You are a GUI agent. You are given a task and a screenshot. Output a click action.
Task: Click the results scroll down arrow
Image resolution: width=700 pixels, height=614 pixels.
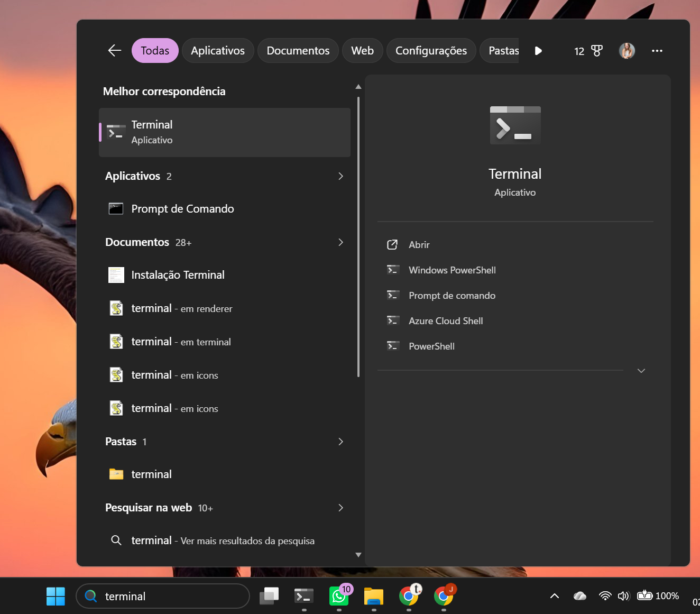[358, 555]
